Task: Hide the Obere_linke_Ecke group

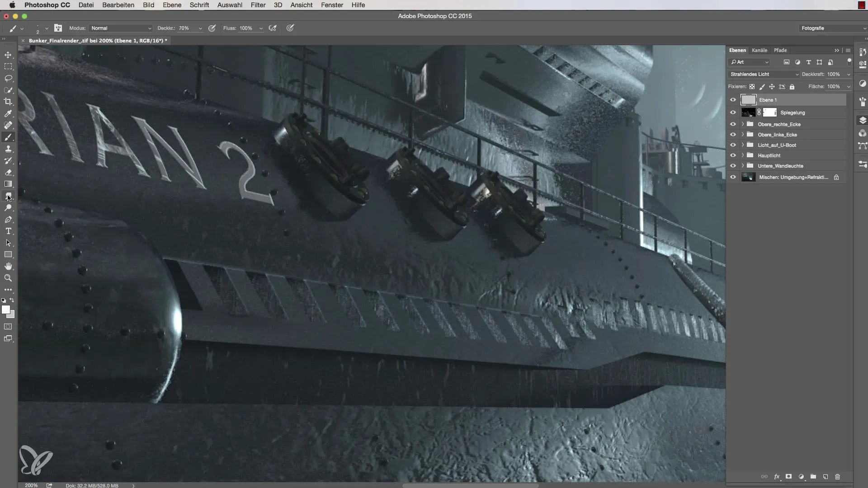Action: pyautogui.click(x=733, y=135)
